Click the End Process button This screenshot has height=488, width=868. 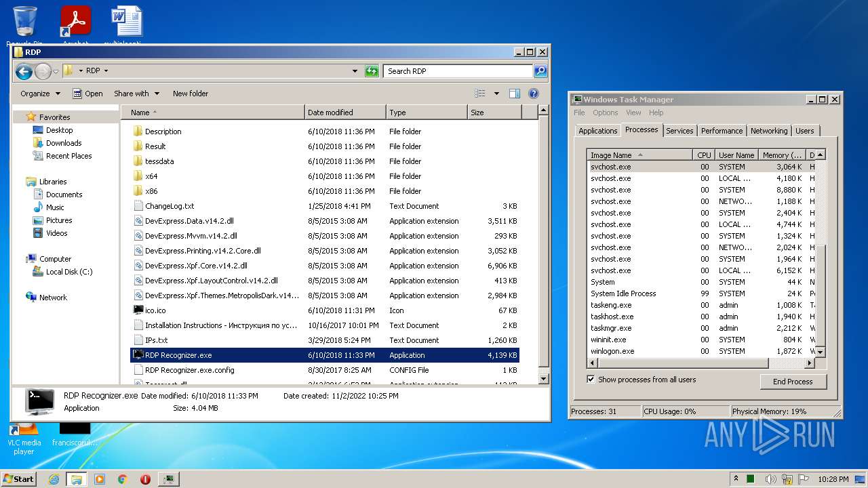793,382
